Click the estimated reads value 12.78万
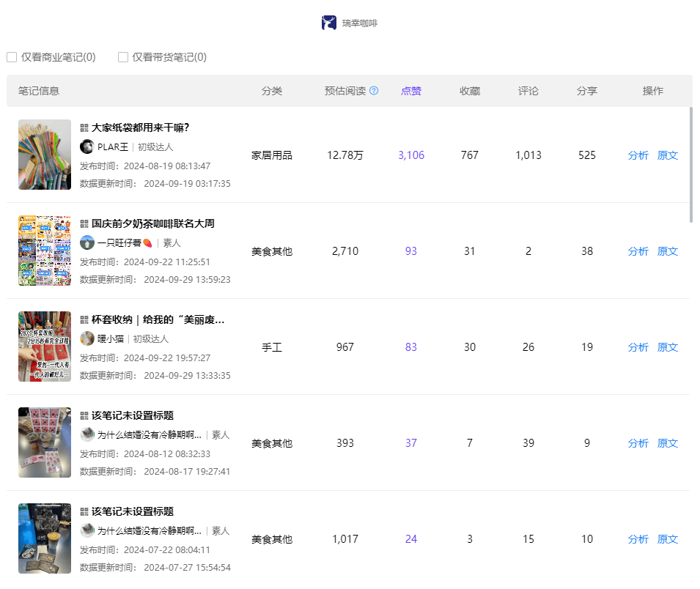The height and width of the screenshot is (589, 700). coord(345,155)
